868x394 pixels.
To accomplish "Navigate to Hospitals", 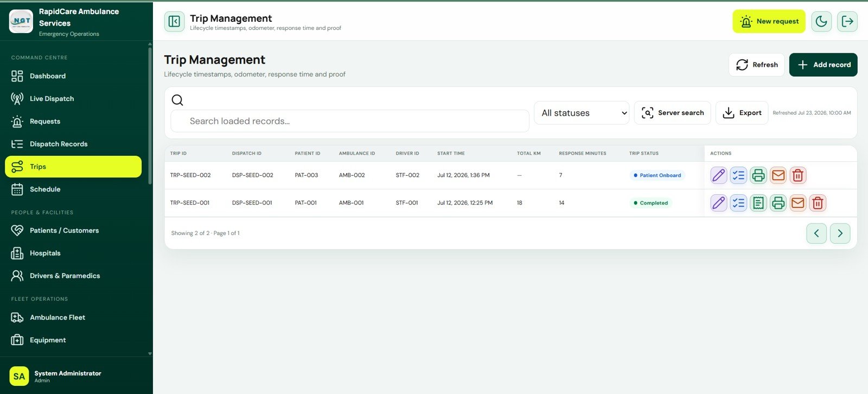I will (73, 253).
